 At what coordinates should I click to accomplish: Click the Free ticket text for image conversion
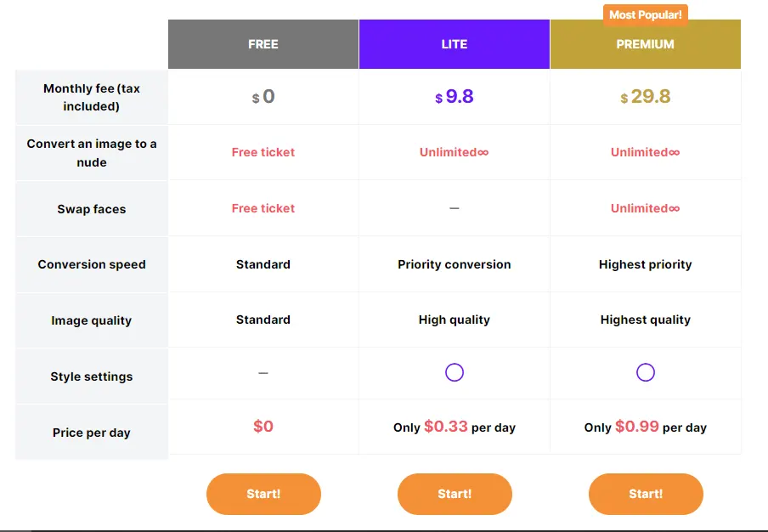[x=263, y=152]
